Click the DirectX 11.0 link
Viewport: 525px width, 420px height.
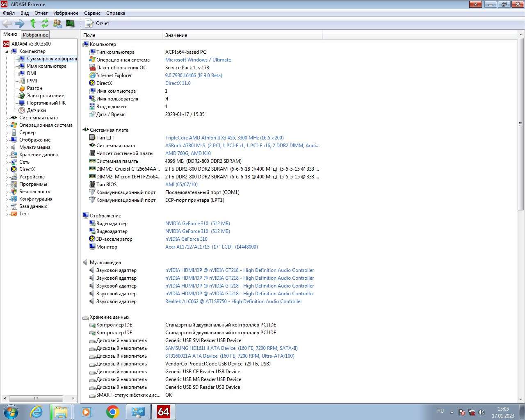(x=178, y=83)
